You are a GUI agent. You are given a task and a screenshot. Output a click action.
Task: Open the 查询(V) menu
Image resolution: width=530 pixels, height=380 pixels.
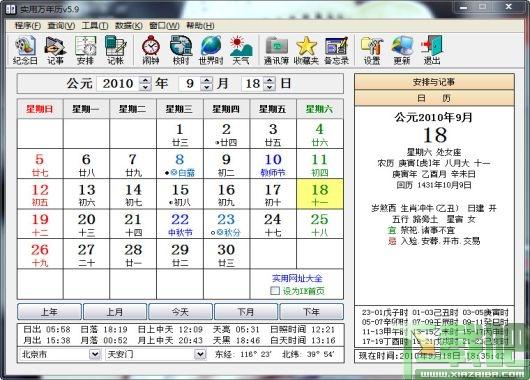(x=61, y=26)
